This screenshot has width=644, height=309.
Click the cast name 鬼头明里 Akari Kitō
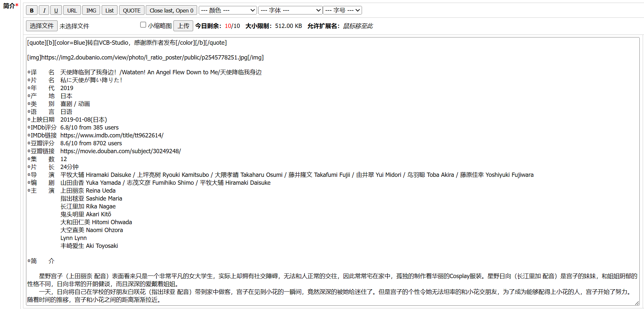[x=86, y=214]
